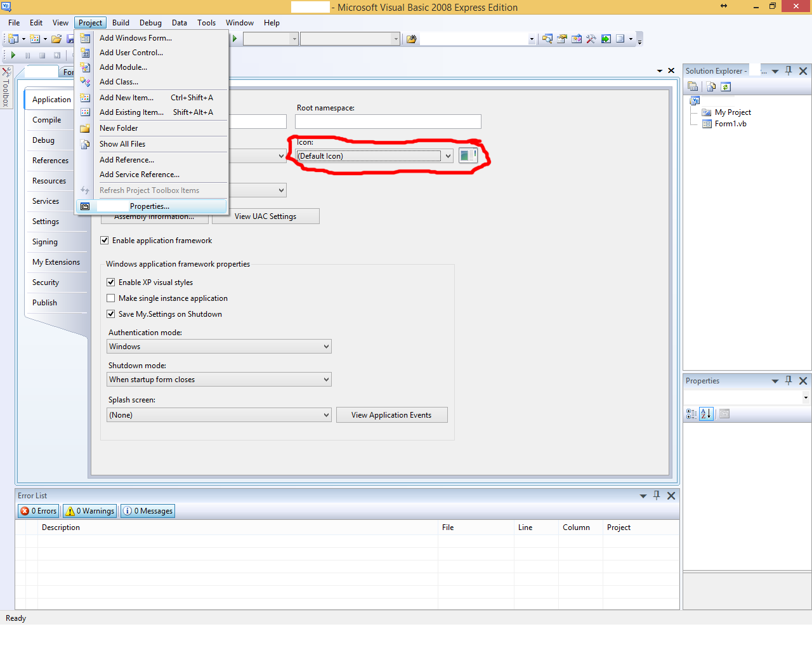Open Error List window position dropdown arrow
The image size is (812, 650).
(643, 496)
